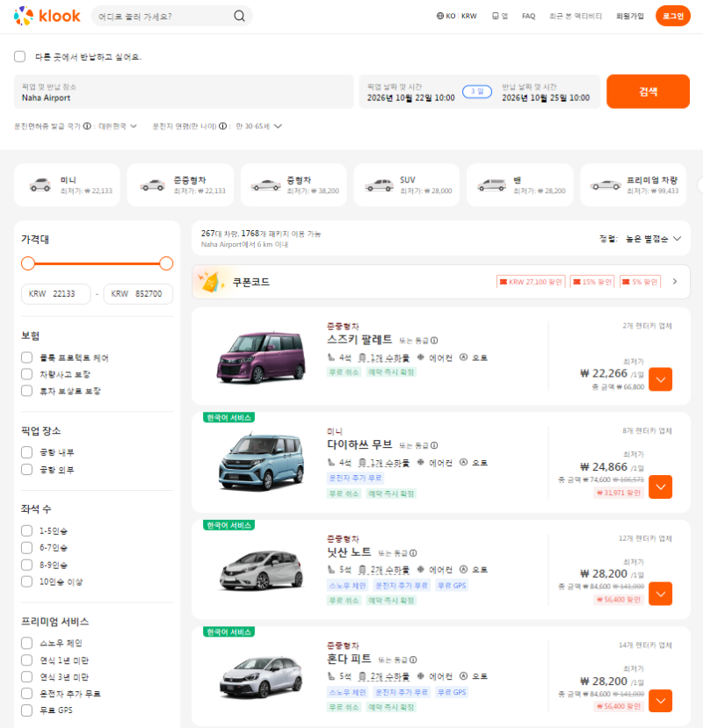This screenshot has width=703, height=728.
Task: Click the orange 검색 button
Action: click(x=648, y=91)
